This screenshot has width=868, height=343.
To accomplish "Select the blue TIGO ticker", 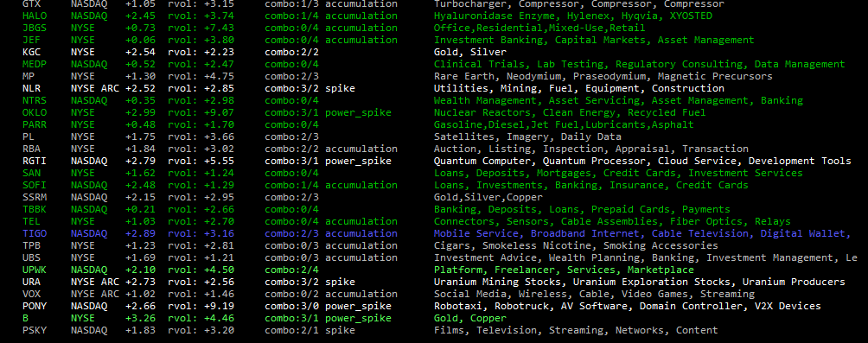I will [35, 234].
